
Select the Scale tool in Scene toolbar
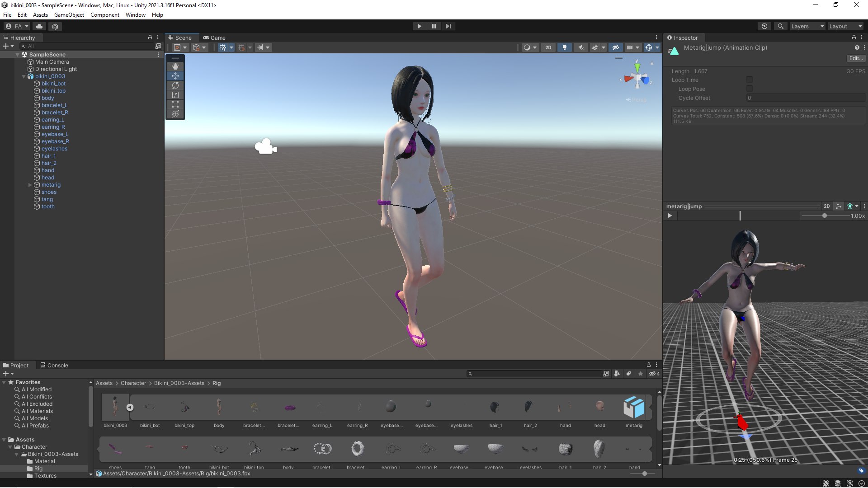pyautogui.click(x=175, y=95)
